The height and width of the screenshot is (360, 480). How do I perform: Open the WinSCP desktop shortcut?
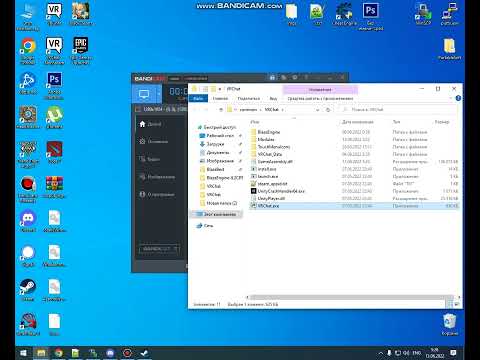click(x=423, y=14)
